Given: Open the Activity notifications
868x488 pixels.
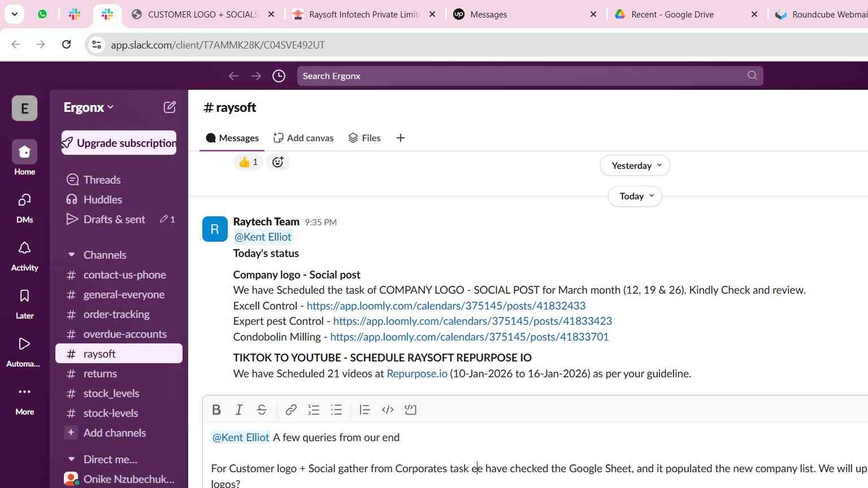Looking at the screenshot, I should click(x=24, y=255).
